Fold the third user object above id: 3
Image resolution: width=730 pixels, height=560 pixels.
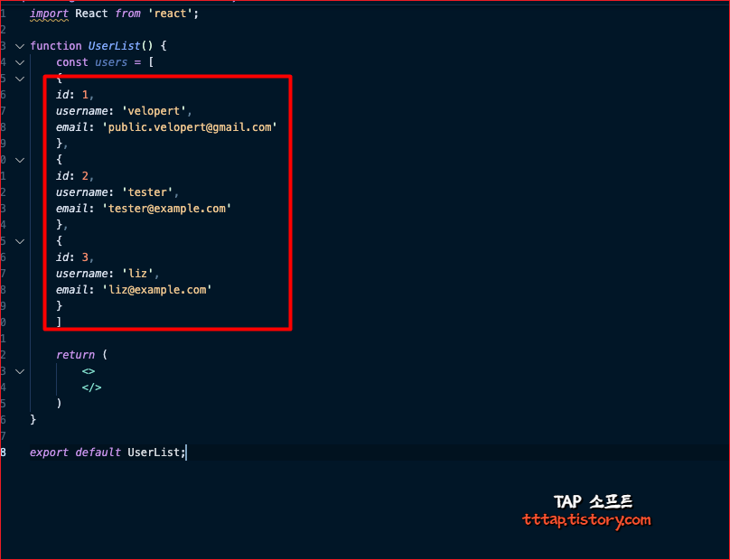tap(20, 241)
